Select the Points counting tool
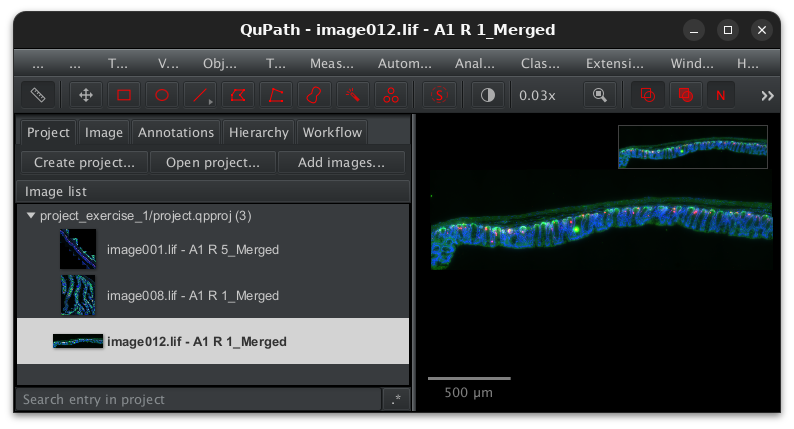This screenshot has height=429, width=794. 390,96
